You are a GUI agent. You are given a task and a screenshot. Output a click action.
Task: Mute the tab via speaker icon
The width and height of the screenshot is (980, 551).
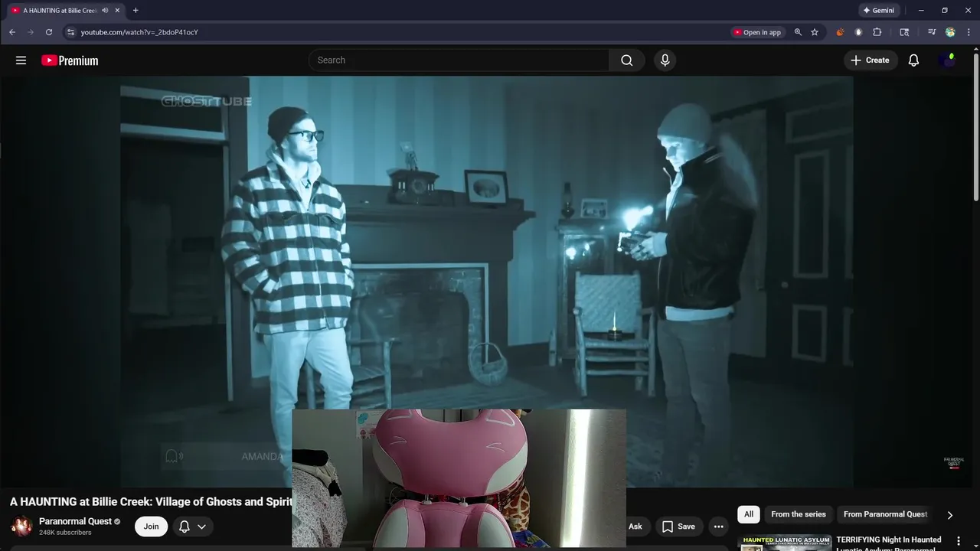105,11
